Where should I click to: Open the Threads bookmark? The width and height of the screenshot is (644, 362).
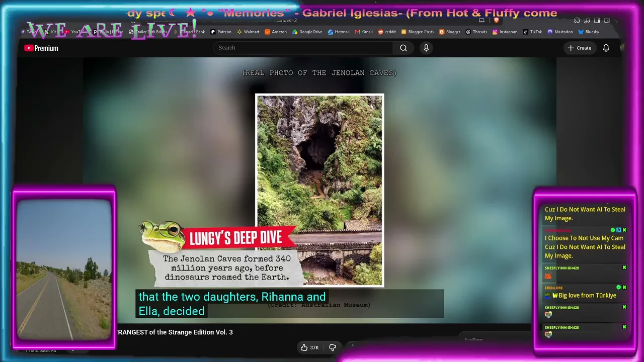[x=476, y=32]
